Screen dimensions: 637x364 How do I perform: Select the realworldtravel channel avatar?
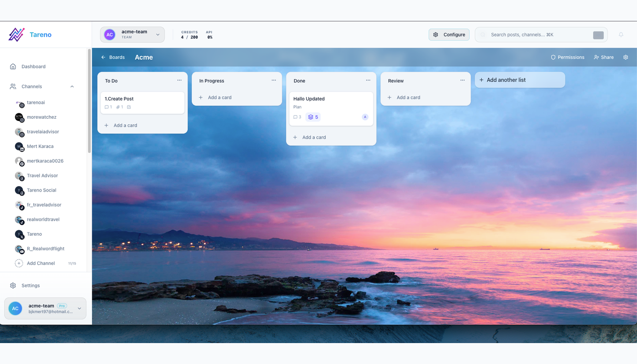19,219
